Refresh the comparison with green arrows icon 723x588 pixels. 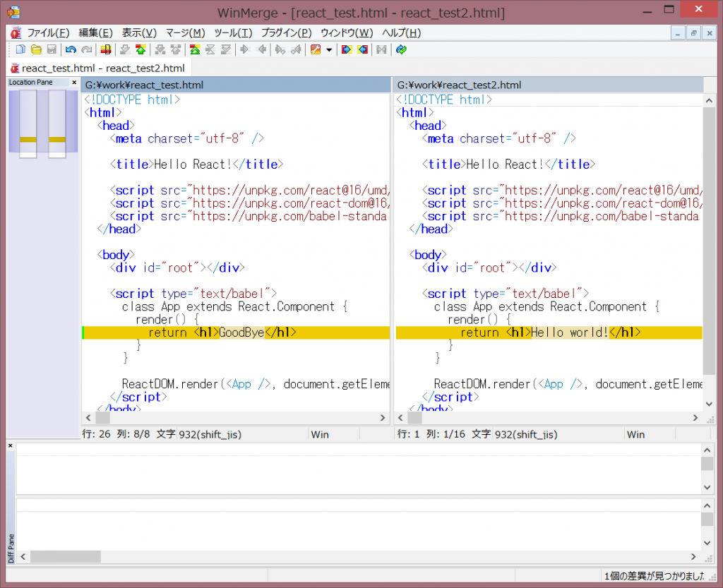point(401,49)
